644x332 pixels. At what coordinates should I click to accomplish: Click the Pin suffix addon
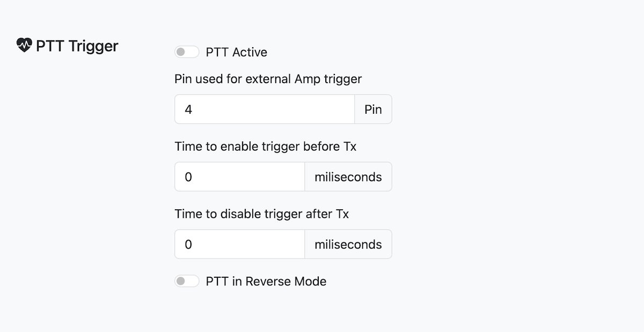[x=373, y=109]
